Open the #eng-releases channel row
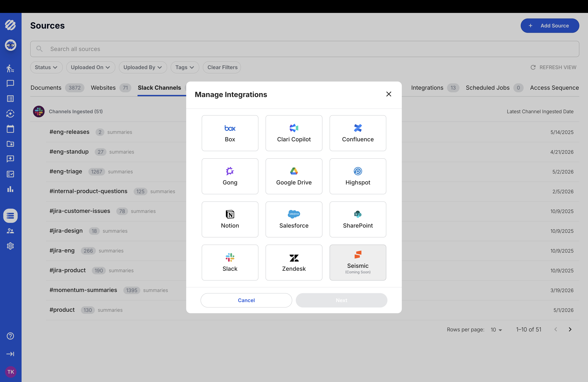The image size is (588, 382). click(312, 132)
